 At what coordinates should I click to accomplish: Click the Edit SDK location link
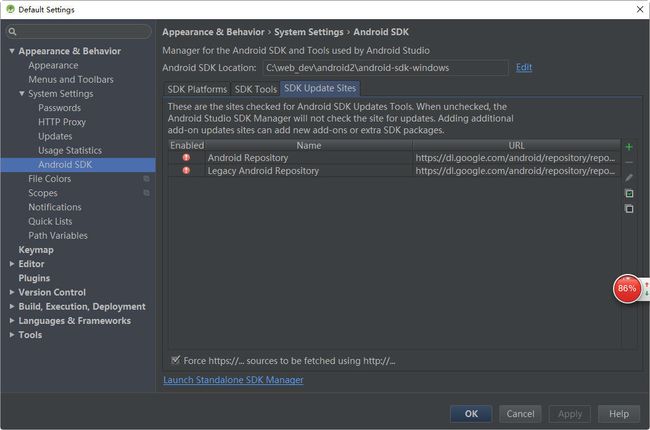click(524, 68)
